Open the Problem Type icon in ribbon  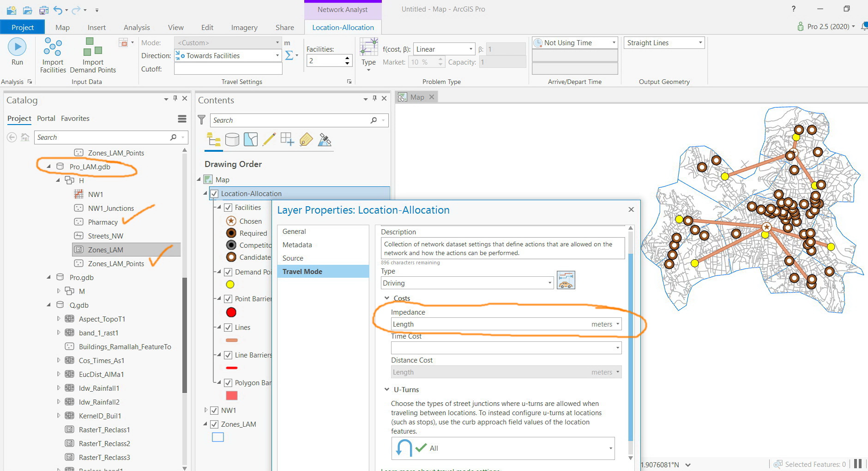click(x=368, y=47)
